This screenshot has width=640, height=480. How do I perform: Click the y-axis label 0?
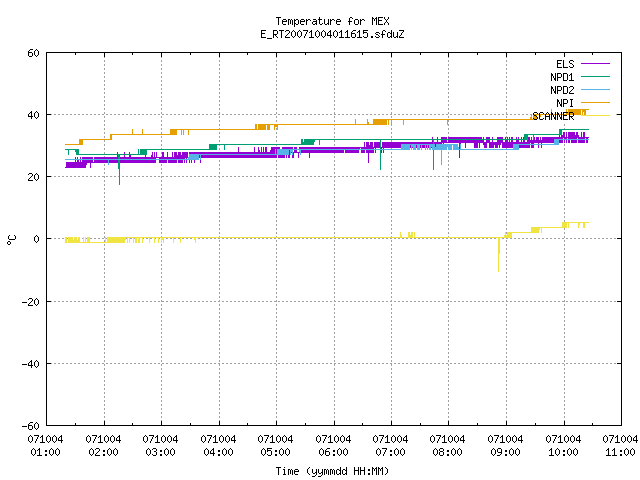click(36, 239)
